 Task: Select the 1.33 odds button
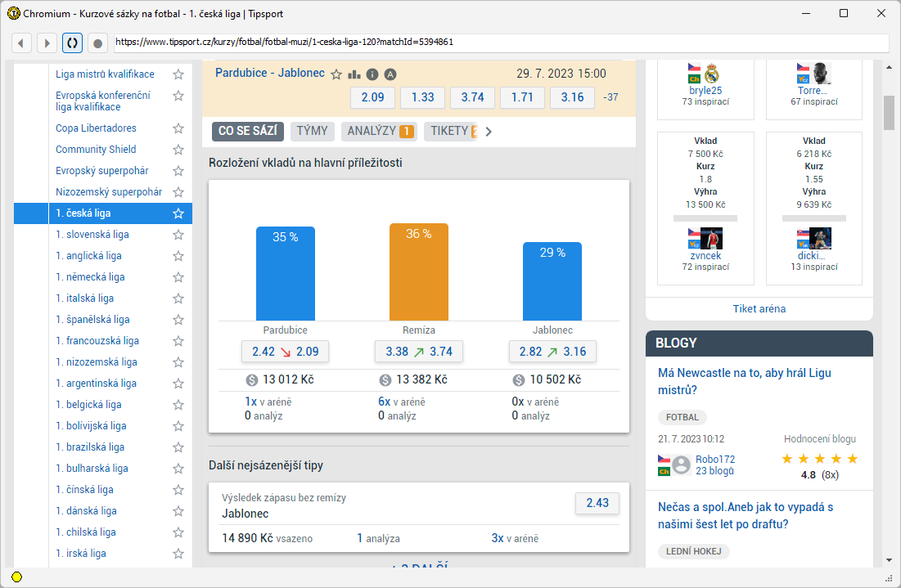tap(422, 97)
